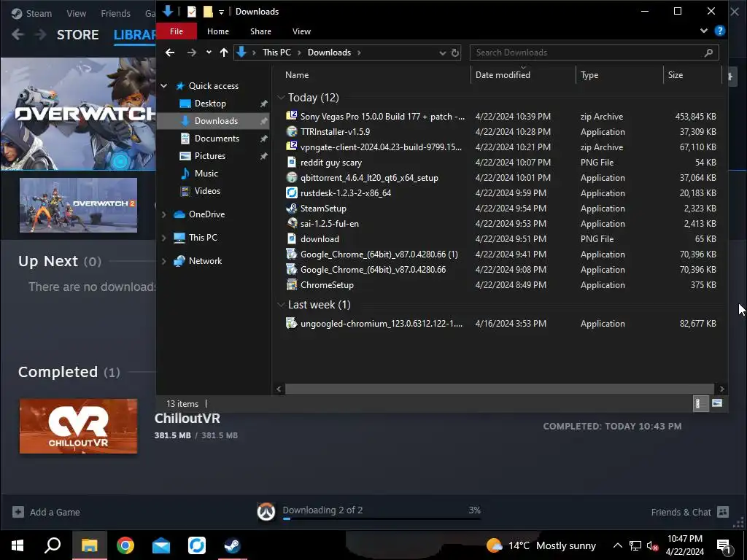Refresh the Downloads folder view
747x560 pixels.
tap(455, 52)
